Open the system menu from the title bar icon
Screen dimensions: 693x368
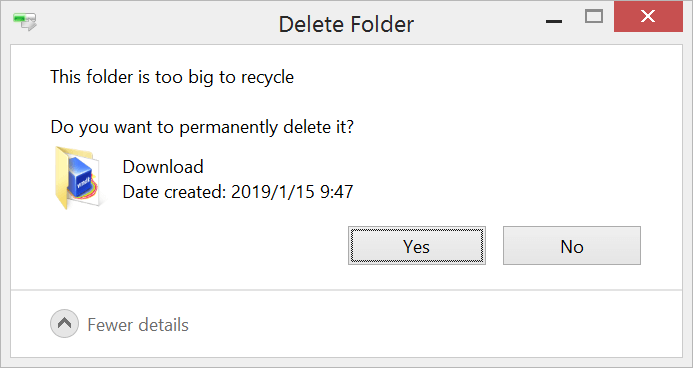(x=25, y=22)
